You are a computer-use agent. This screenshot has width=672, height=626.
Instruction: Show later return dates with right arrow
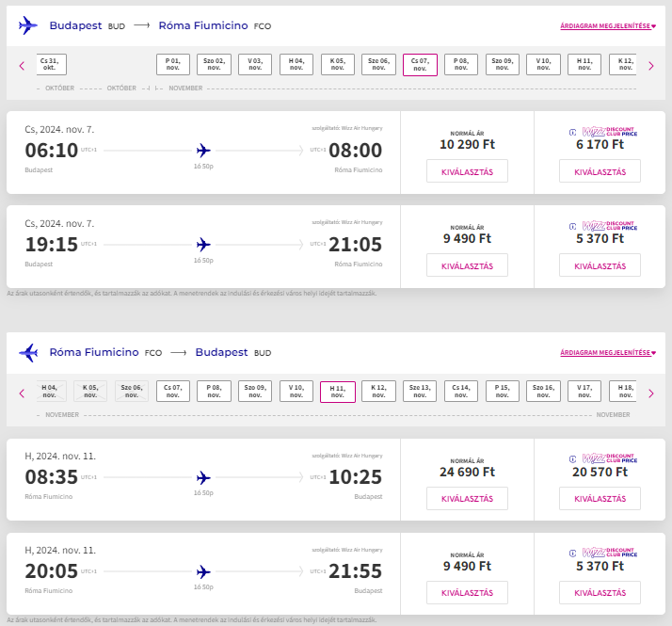point(650,393)
